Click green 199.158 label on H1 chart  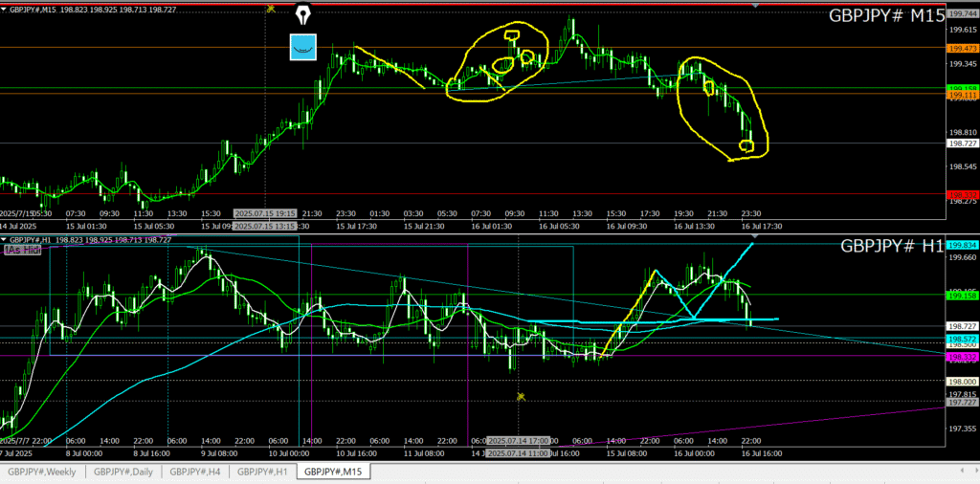click(x=963, y=295)
